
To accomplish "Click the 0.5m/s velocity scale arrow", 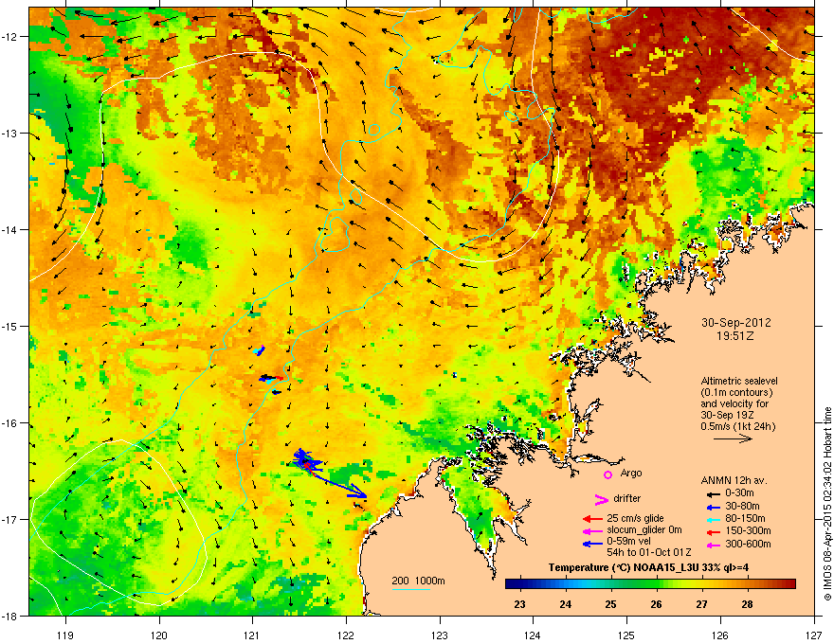I will [733, 438].
